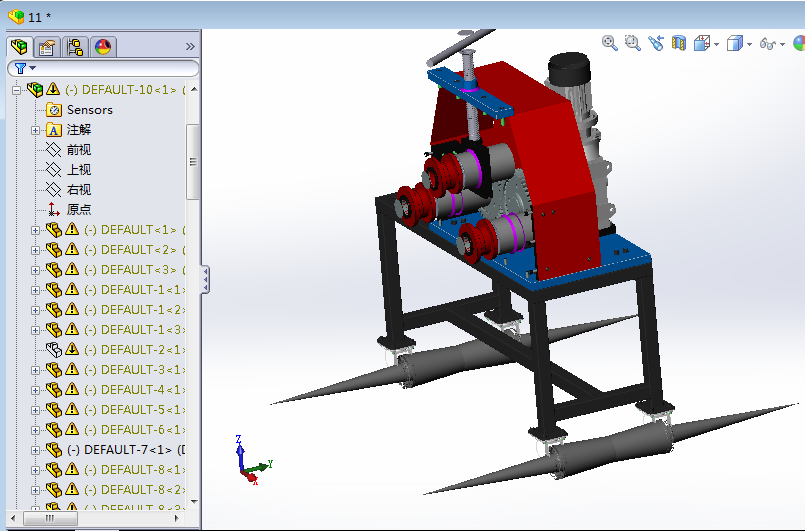The image size is (805, 531).
Task: Open the View Orientation dropdown arrow
Action: tap(716, 45)
